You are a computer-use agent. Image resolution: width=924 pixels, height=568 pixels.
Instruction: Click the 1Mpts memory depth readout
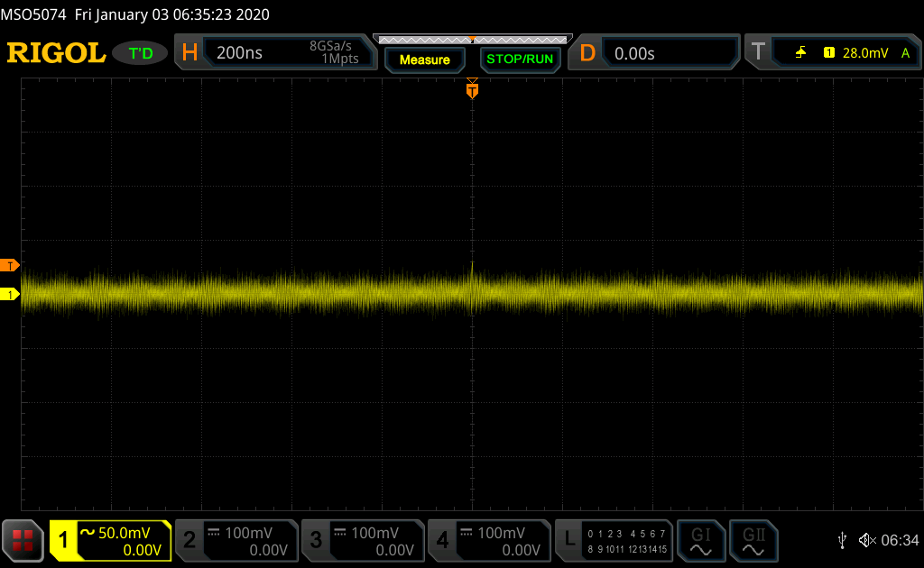340,59
